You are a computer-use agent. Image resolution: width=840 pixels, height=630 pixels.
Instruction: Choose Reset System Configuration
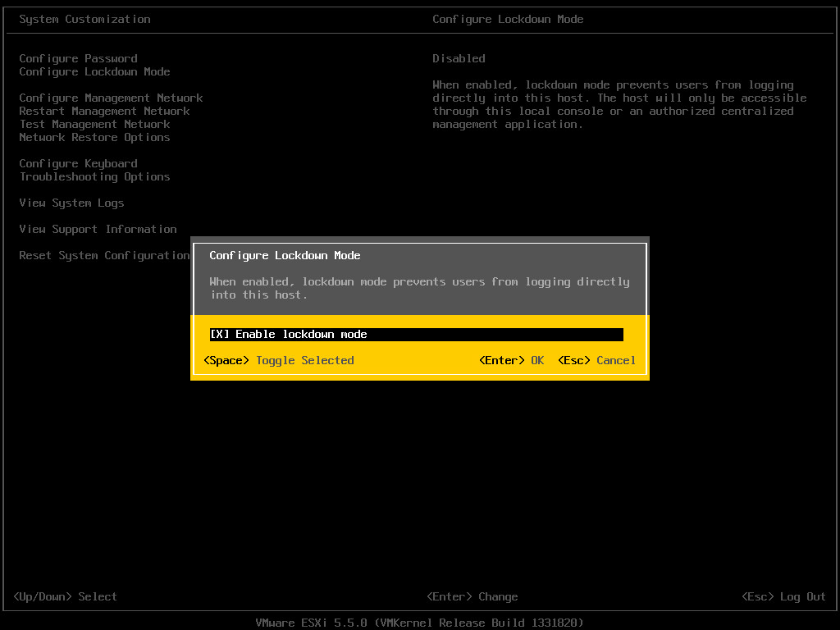(x=104, y=256)
